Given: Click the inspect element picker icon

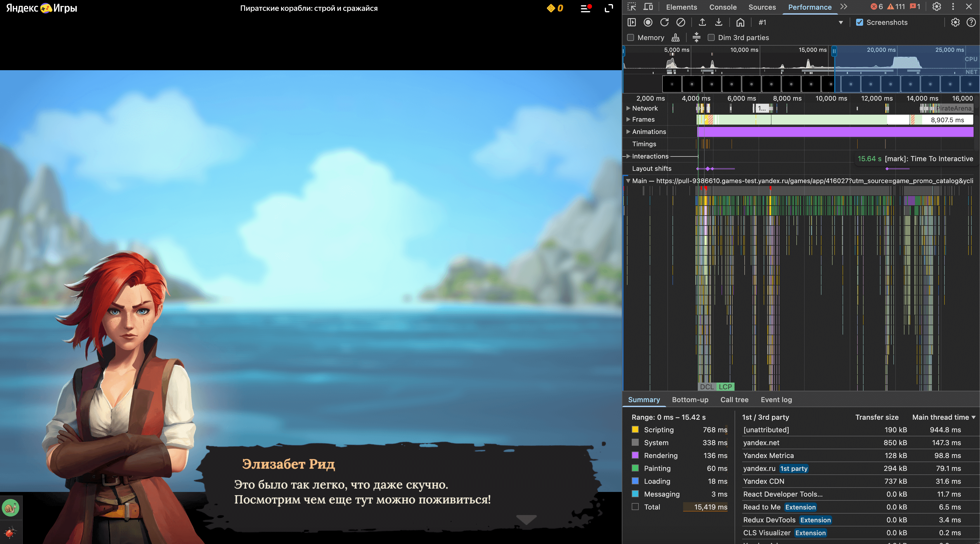Looking at the screenshot, I should coord(632,7).
